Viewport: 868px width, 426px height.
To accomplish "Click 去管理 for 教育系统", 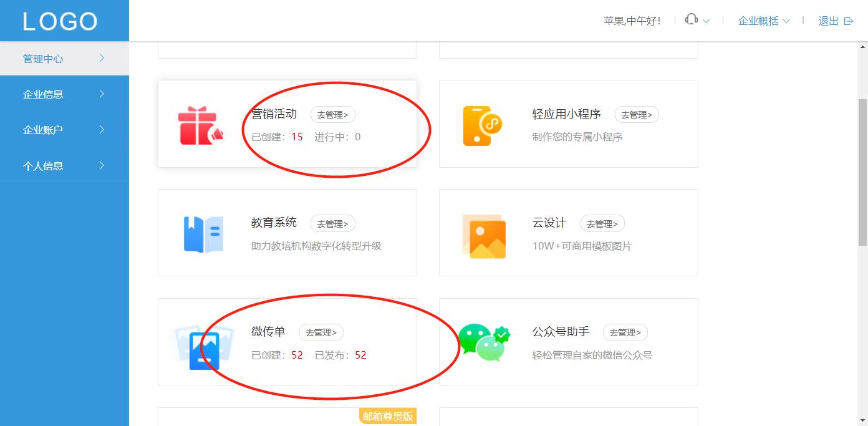I will pyautogui.click(x=332, y=223).
